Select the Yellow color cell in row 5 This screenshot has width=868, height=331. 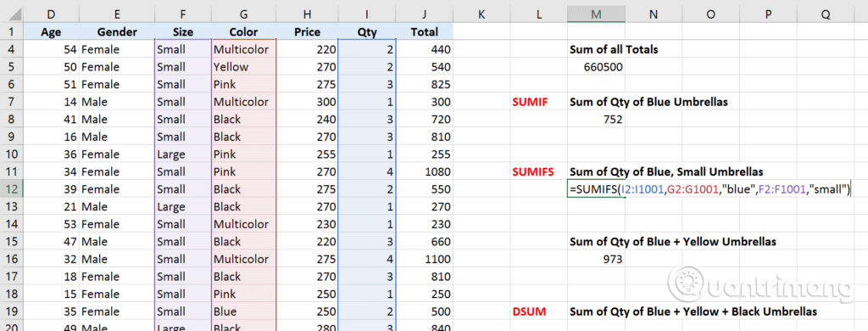243,67
